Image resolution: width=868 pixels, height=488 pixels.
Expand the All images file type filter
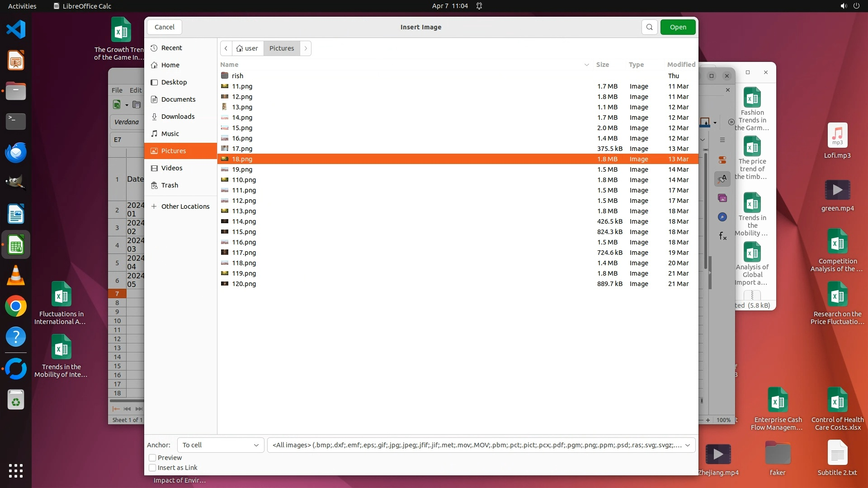[481, 445]
